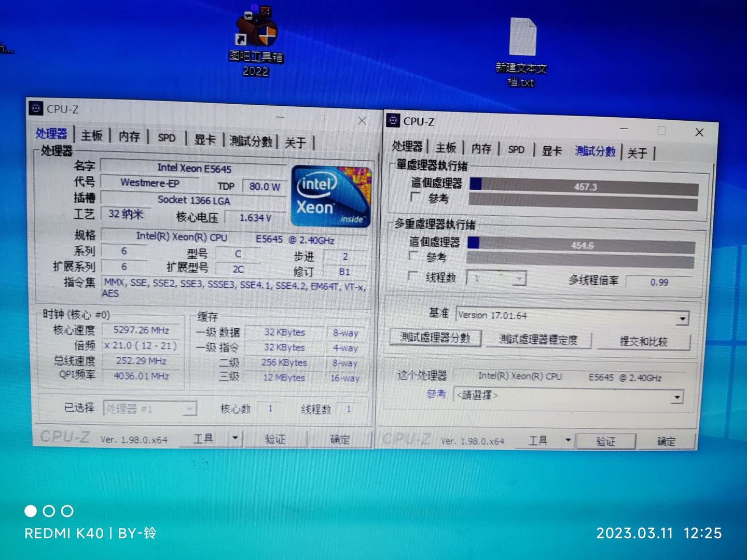Image resolution: width=747 pixels, height=560 pixels.
Task: Switch to 測試分數 tab in left CPU-Z window
Action: pyautogui.click(x=251, y=141)
